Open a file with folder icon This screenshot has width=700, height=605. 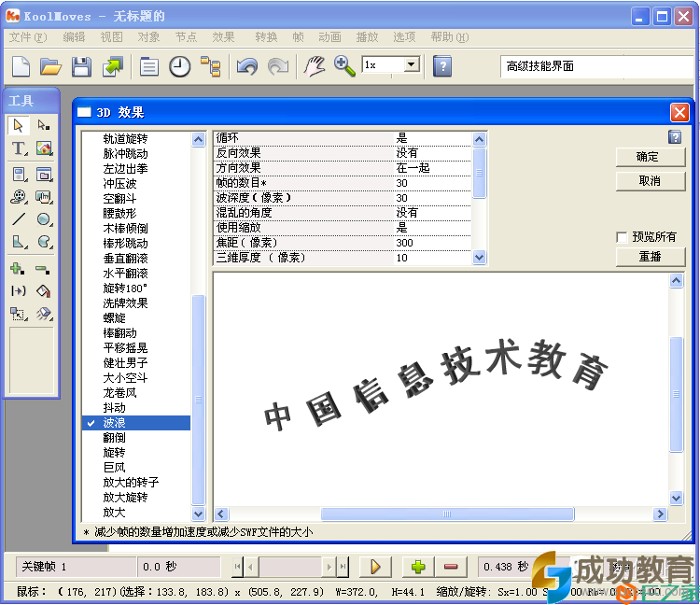50,66
